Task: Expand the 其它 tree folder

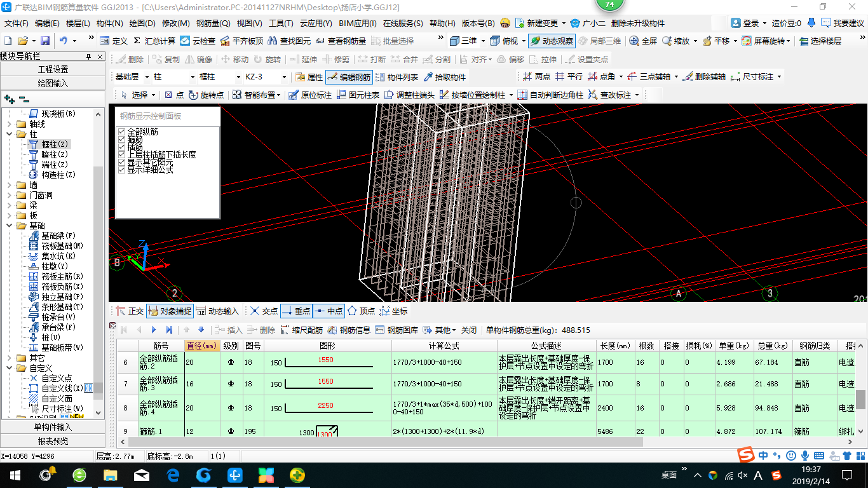Action: tap(10, 358)
